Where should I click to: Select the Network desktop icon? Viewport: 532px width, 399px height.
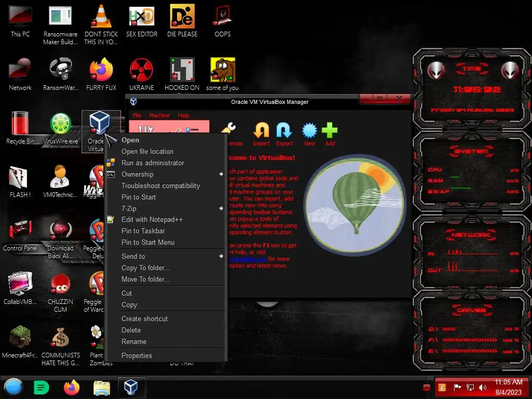[20, 74]
